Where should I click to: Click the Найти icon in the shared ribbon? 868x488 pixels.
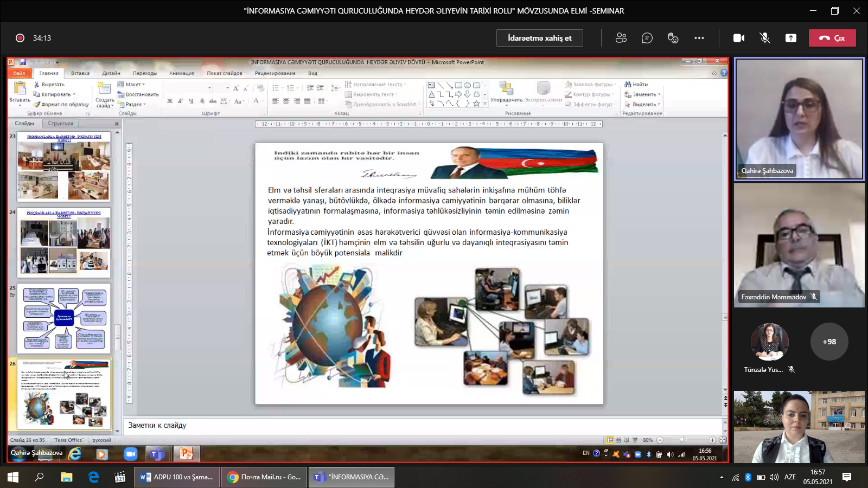point(628,85)
